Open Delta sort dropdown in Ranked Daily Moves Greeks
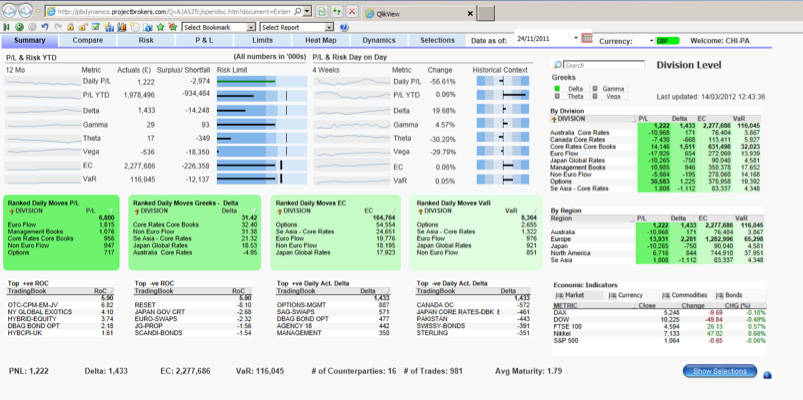Image resolution: width=803 pixels, height=400 pixels. point(253,210)
